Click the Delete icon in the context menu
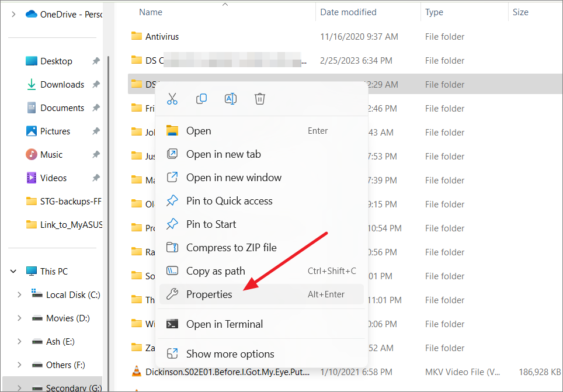 [x=259, y=99]
